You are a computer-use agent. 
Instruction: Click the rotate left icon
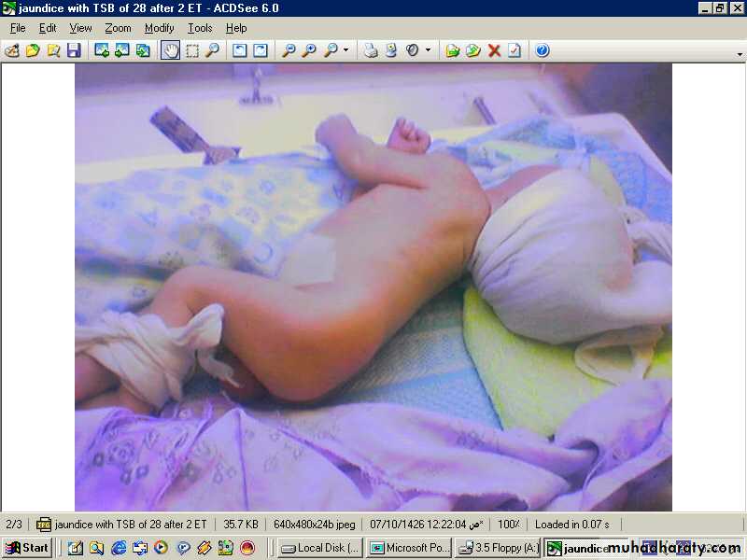[x=240, y=50]
